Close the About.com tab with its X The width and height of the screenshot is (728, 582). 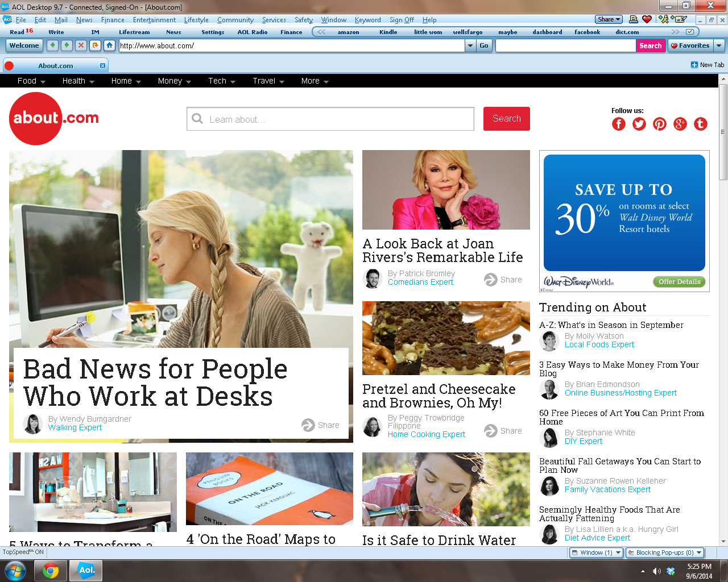(x=102, y=66)
